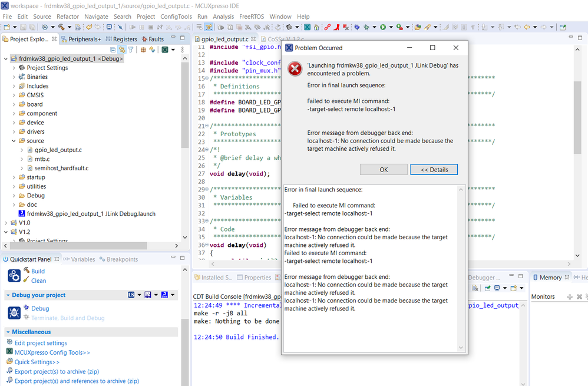The height and width of the screenshot is (386, 588).
Task: Click the << Details button
Action: coord(434,170)
